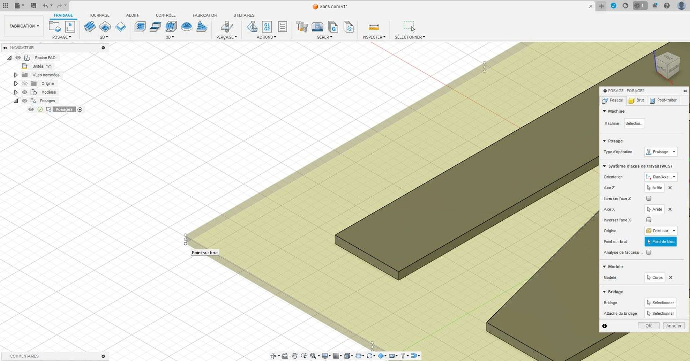Toggle the Invert Z axis checkbox
This screenshot has height=361, width=690.
(x=648, y=199)
